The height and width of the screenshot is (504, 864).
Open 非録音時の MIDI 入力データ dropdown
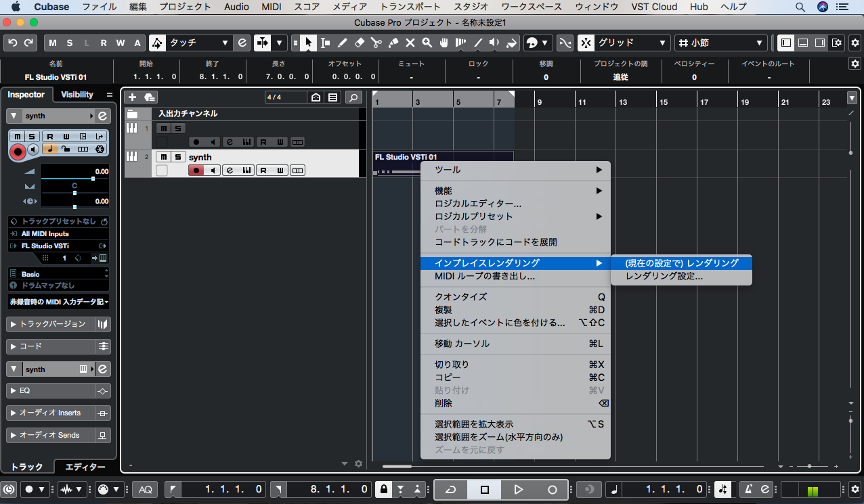coord(59,302)
